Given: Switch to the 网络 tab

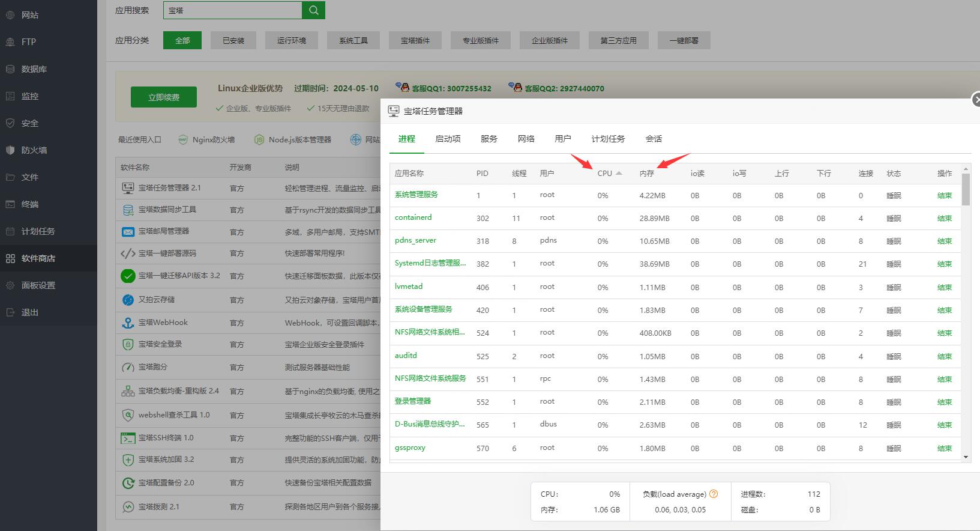Looking at the screenshot, I should [526, 139].
